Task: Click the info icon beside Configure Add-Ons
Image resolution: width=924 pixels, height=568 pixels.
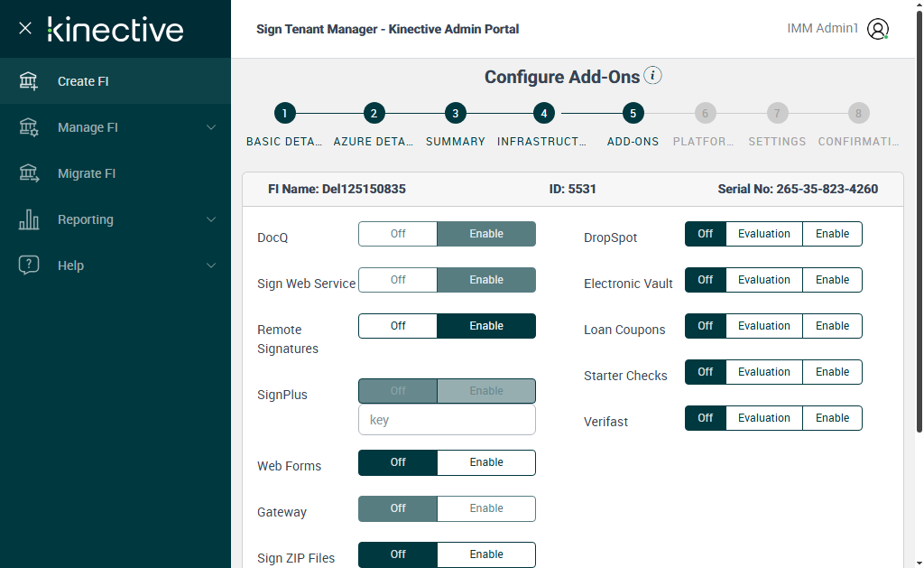Action: [652, 76]
